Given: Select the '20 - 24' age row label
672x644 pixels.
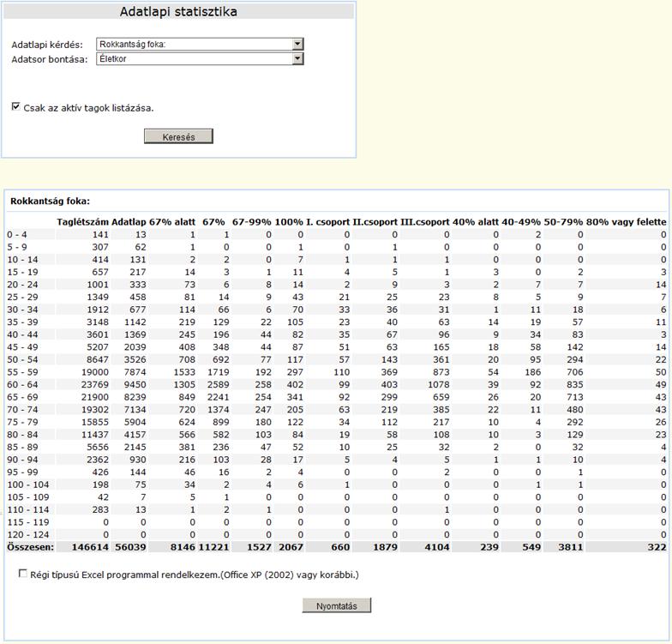Looking at the screenshot, I should click(22, 285).
